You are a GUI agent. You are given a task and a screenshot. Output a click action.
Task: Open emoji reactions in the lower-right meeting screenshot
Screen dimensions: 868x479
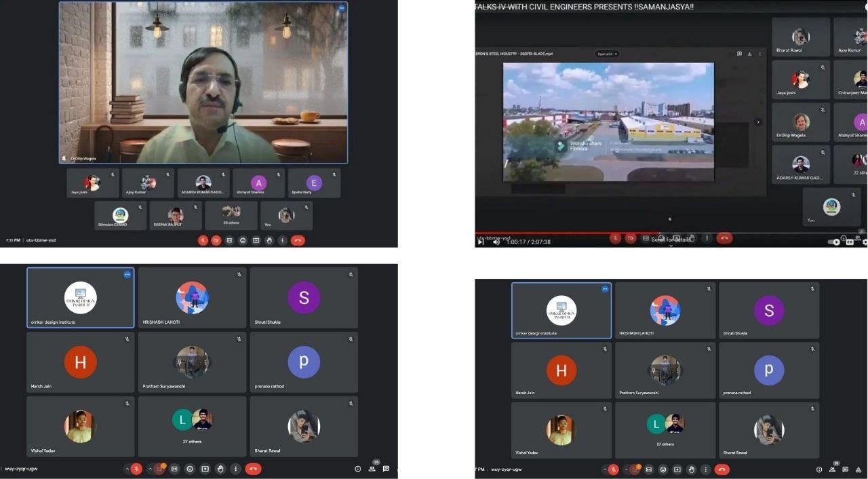pyautogui.click(x=663, y=470)
